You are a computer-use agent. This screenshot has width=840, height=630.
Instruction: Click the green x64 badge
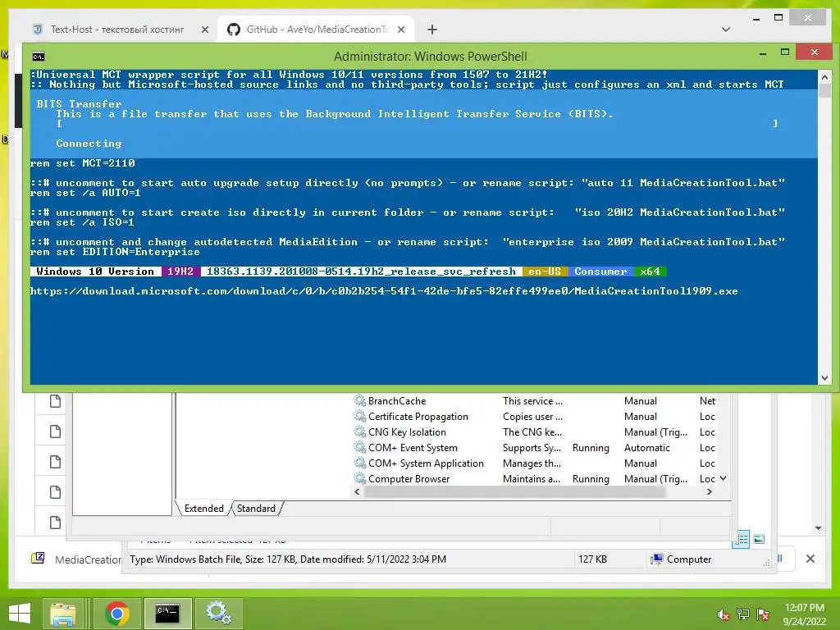click(x=650, y=272)
